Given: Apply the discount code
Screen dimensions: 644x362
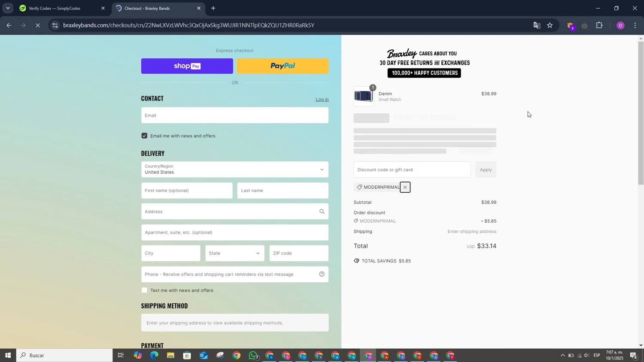Looking at the screenshot, I should (486, 170).
